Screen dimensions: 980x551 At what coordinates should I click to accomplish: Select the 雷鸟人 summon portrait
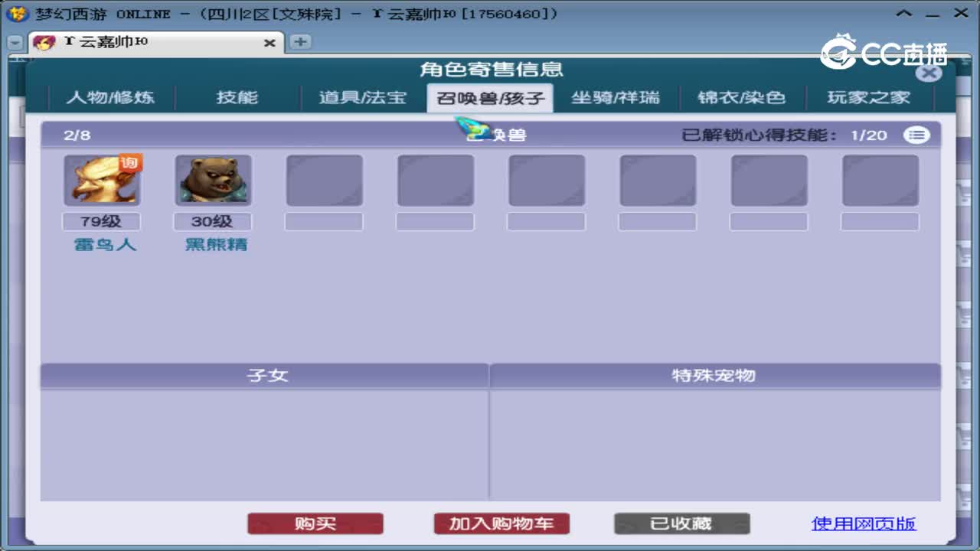pos(102,181)
